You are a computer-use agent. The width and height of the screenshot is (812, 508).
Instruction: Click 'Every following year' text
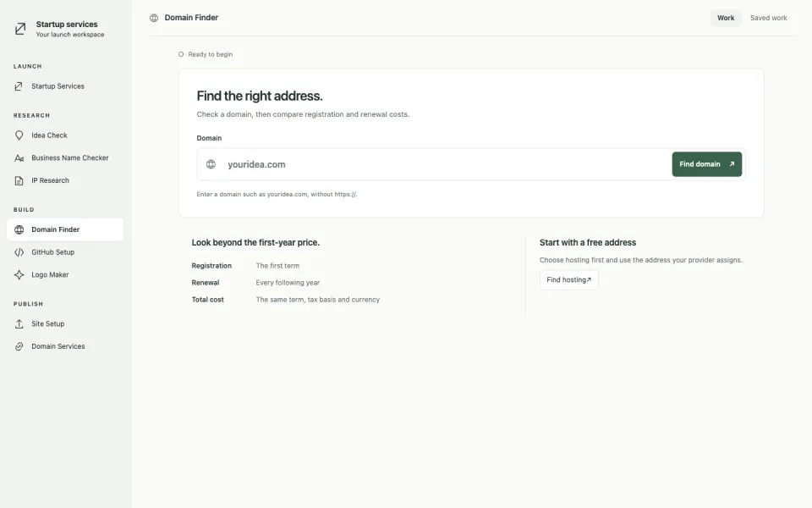[x=288, y=283]
